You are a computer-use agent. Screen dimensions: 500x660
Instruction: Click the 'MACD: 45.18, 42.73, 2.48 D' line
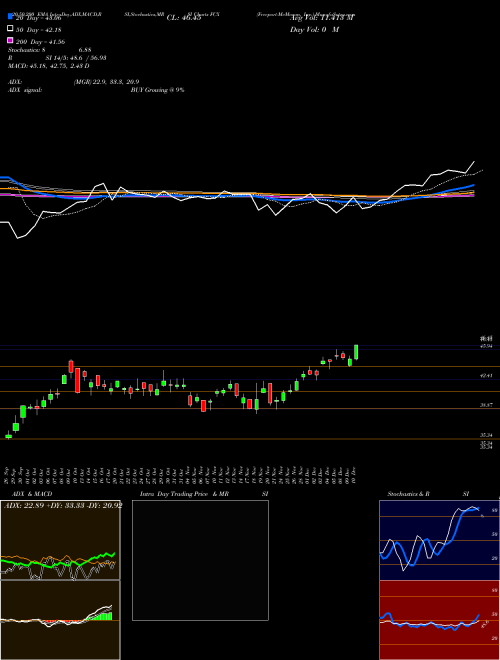[x=49, y=66]
